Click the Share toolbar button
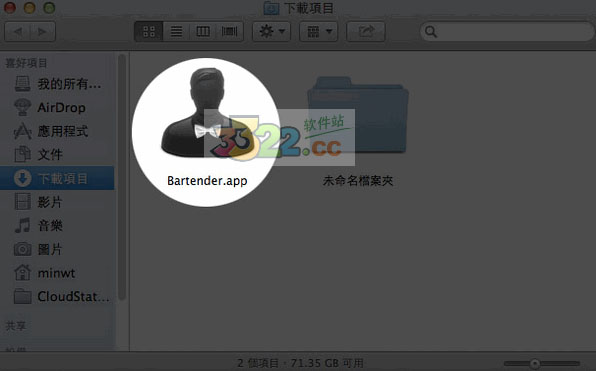Image resolution: width=596 pixels, height=371 pixels. click(366, 32)
